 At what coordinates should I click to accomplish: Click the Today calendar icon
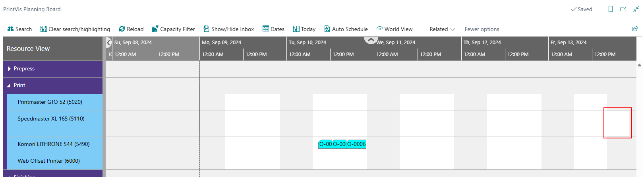(x=296, y=29)
